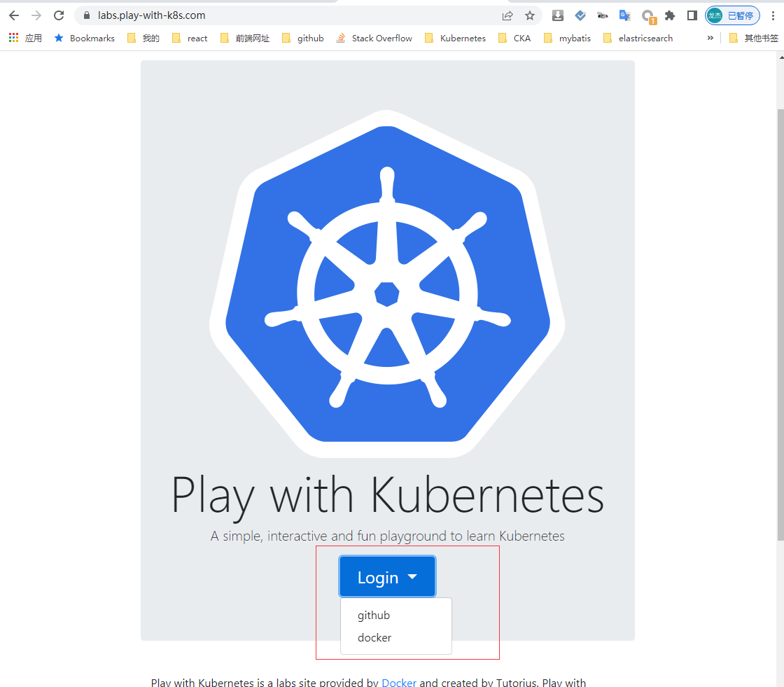Bookmark this page with the star

(530, 15)
